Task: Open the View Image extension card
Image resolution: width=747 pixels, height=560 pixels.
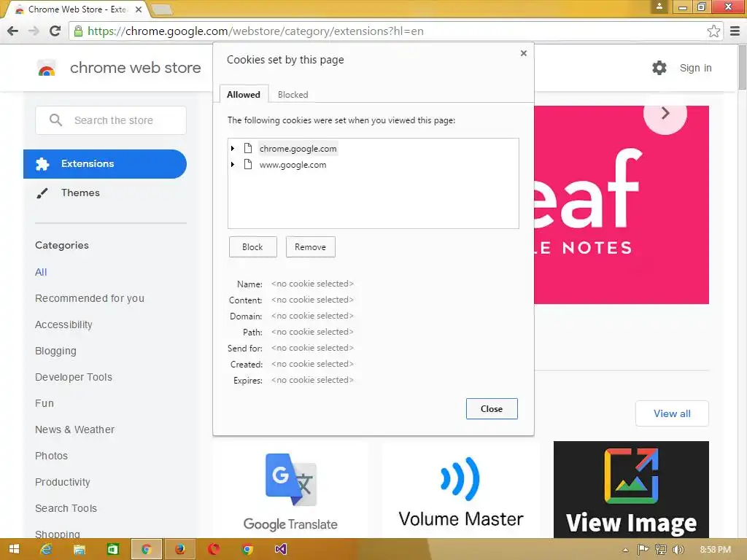Action: pyautogui.click(x=631, y=489)
